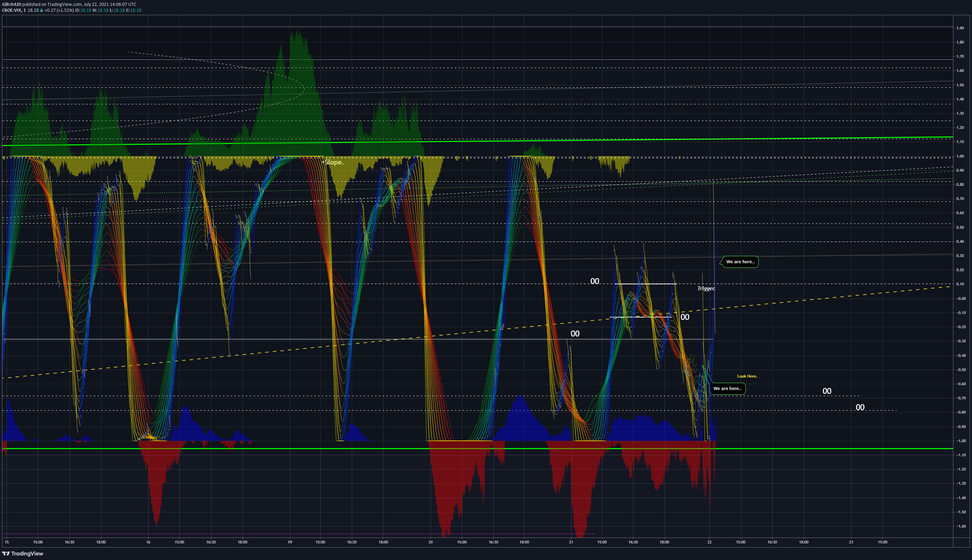Click the H:18.18 high value
972x560 pixels.
(x=101, y=10)
